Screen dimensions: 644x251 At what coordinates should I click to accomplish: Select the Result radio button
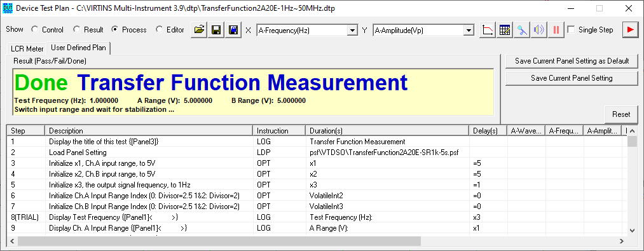click(x=88, y=30)
